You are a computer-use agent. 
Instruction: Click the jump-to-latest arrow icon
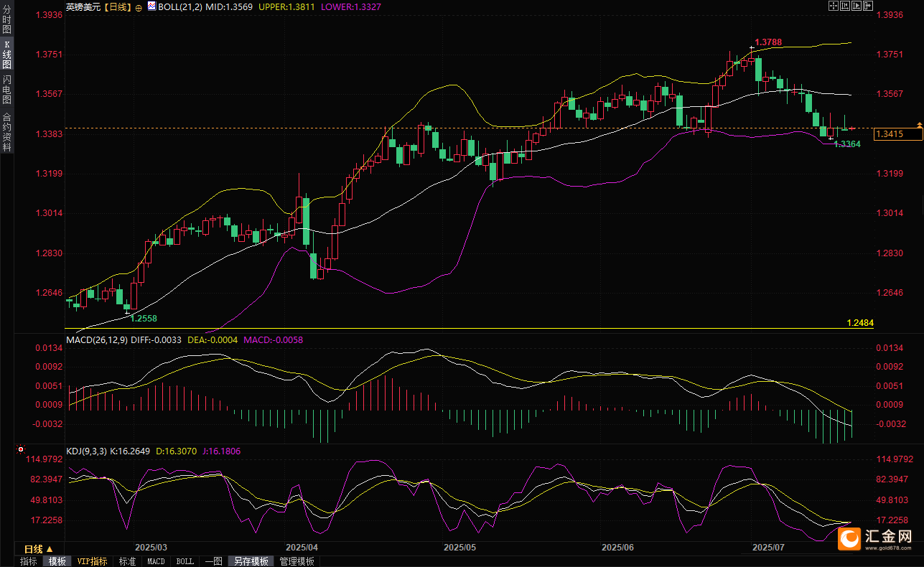(x=868, y=6)
